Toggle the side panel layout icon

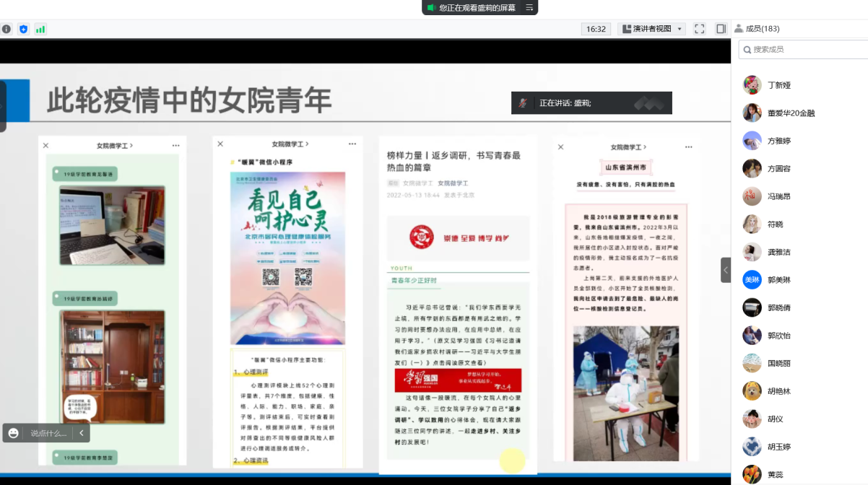721,29
